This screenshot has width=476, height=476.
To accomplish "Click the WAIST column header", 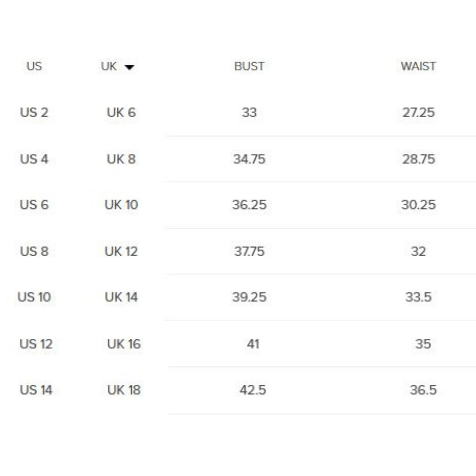I will click(x=418, y=66).
